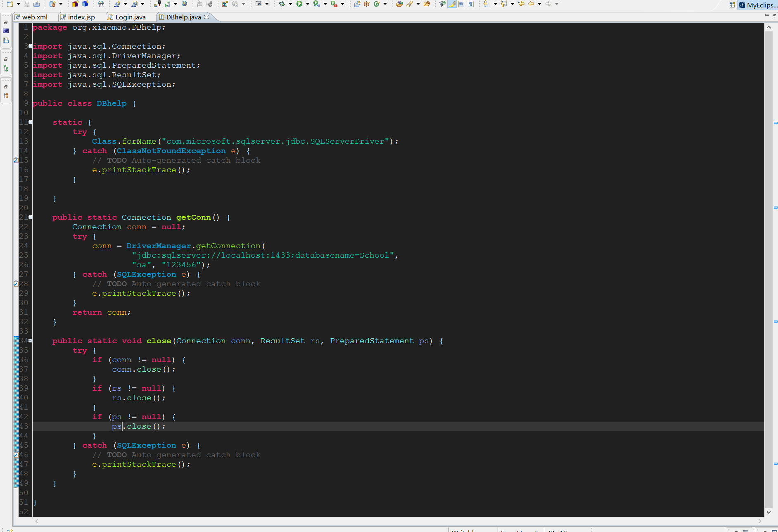The width and height of the screenshot is (778, 532).
Task: Click the Print icon in toolbar
Action: 36,4
